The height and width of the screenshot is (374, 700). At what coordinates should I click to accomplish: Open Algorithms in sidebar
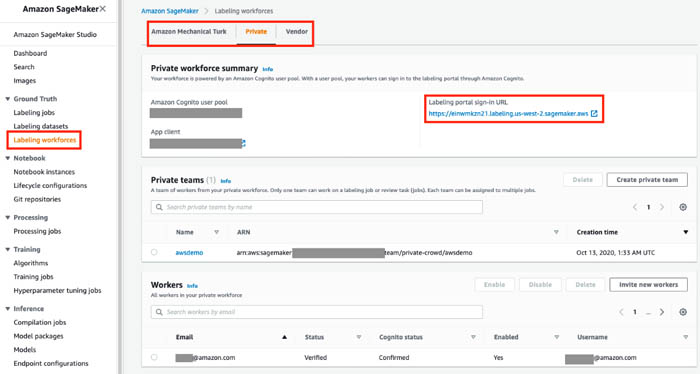(x=31, y=263)
